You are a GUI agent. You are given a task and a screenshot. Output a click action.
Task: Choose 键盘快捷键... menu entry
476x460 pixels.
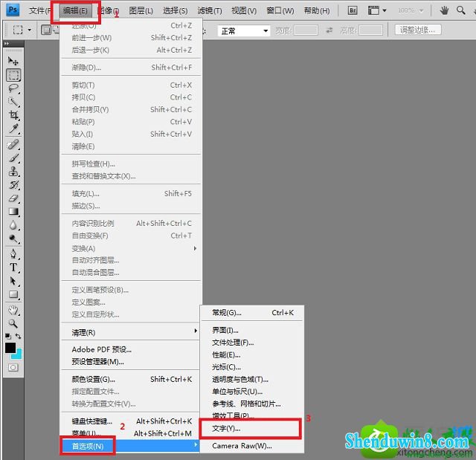click(130, 421)
